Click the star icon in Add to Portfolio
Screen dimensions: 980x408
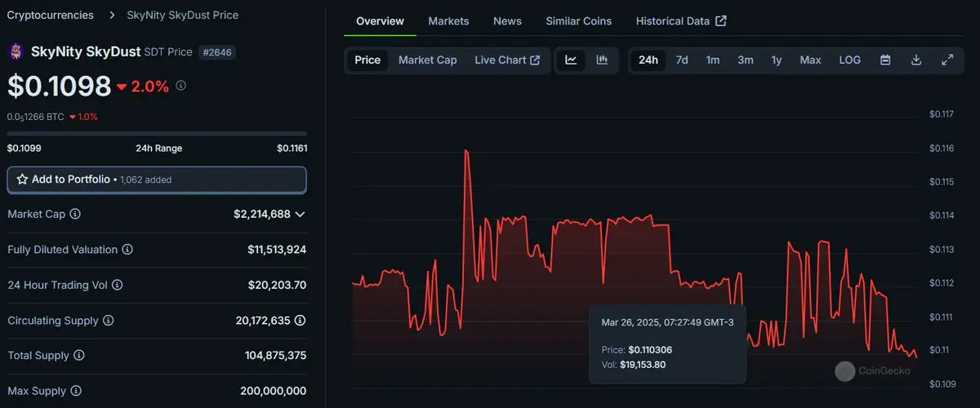pyautogui.click(x=22, y=179)
